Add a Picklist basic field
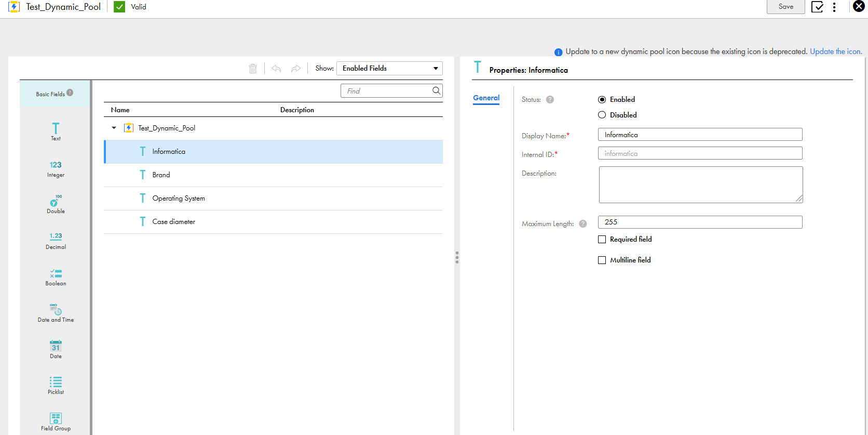This screenshot has width=868, height=435. [x=56, y=385]
